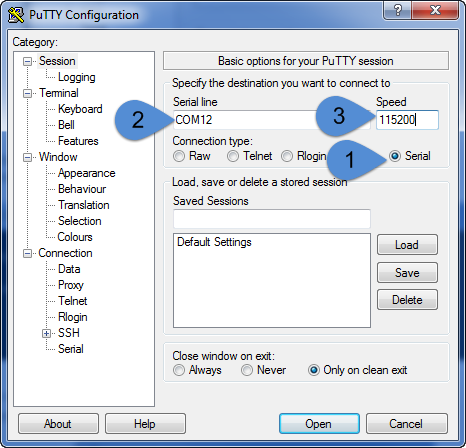Click the Load button
466x448 pixels.
tap(407, 245)
